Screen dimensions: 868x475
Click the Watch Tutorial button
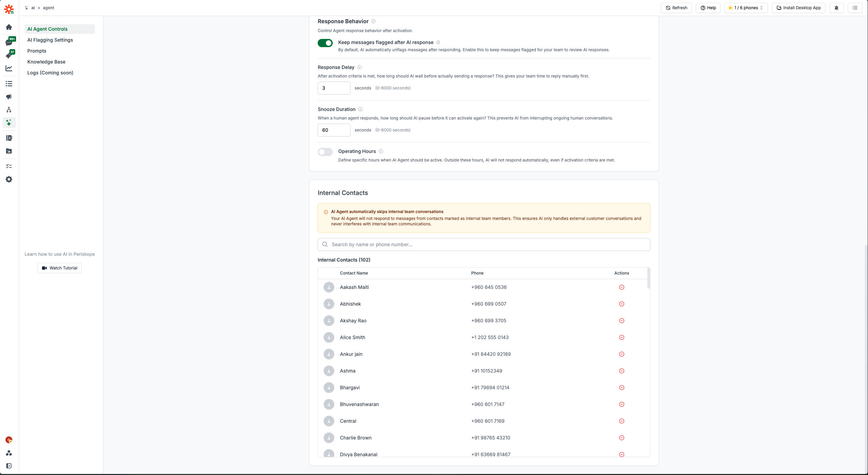(59, 268)
